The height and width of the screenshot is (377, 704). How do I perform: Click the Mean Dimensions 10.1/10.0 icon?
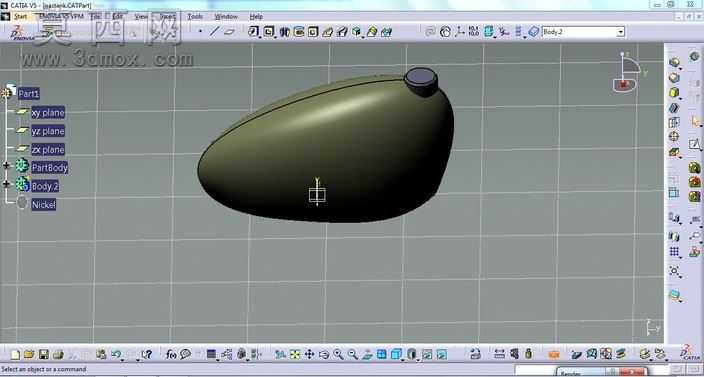click(474, 32)
